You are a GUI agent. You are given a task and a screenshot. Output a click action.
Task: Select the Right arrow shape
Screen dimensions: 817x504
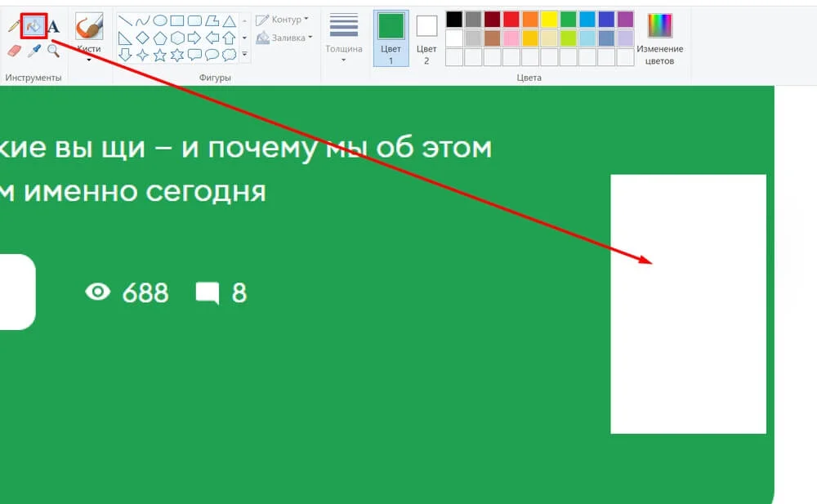click(x=194, y=38)
